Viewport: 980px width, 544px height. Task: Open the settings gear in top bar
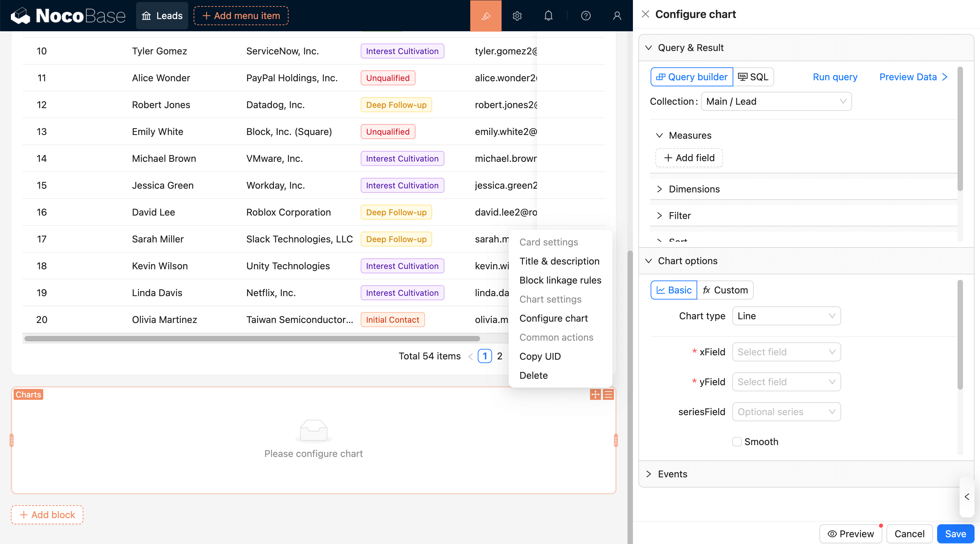click(x=517, y=16)
